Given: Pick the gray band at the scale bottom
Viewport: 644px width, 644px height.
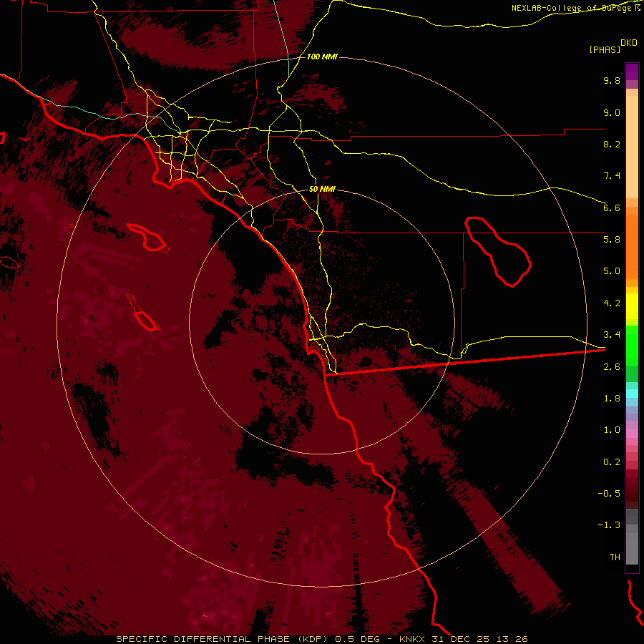Looking at the screenshot, I should (x=632, y=546).
